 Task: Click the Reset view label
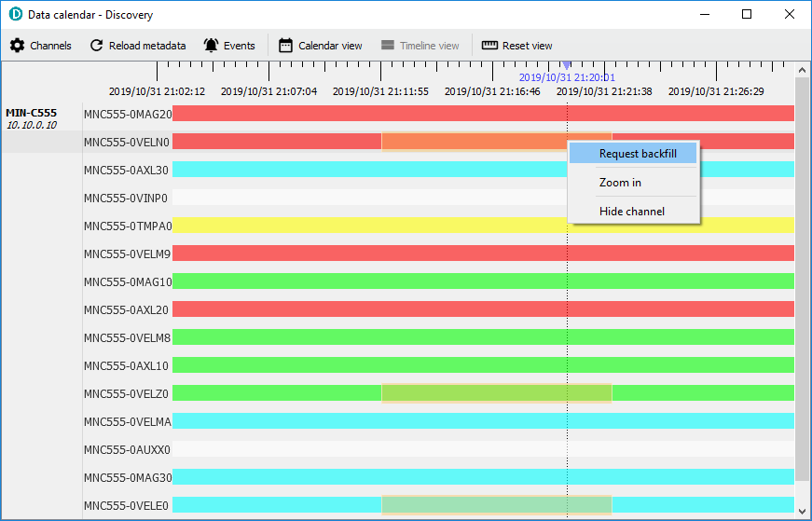527,46
